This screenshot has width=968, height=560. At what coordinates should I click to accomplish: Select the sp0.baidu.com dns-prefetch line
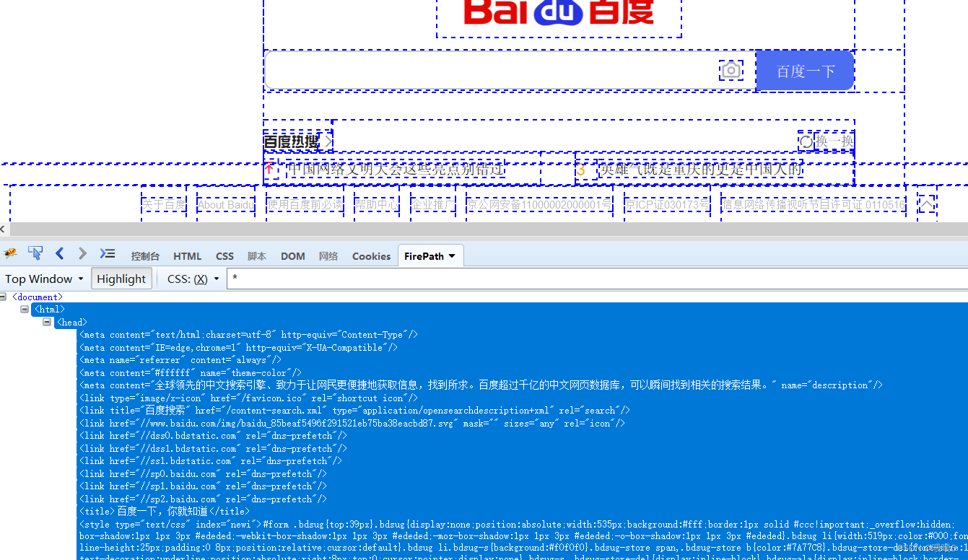click(203, 473)
